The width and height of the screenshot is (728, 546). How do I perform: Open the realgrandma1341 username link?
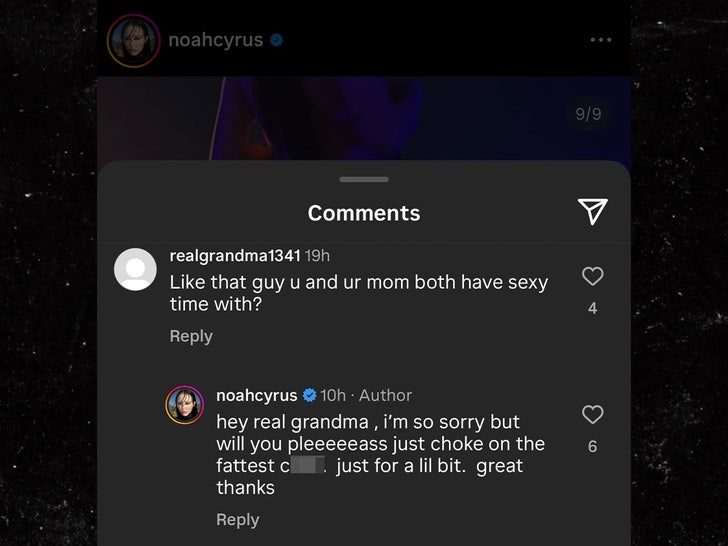(234, 256)
